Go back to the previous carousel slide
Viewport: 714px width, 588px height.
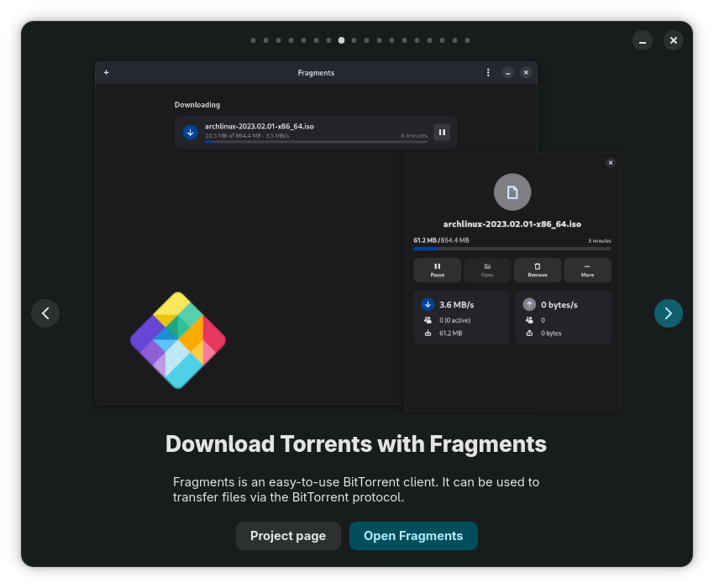click(x=45, y=313)
